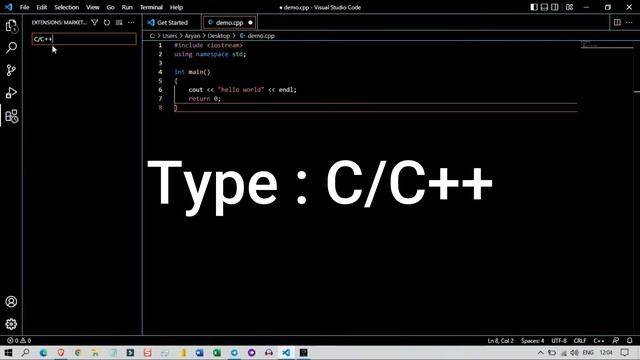Toggle primary side bar layout icon

click(x=534, y=7)
